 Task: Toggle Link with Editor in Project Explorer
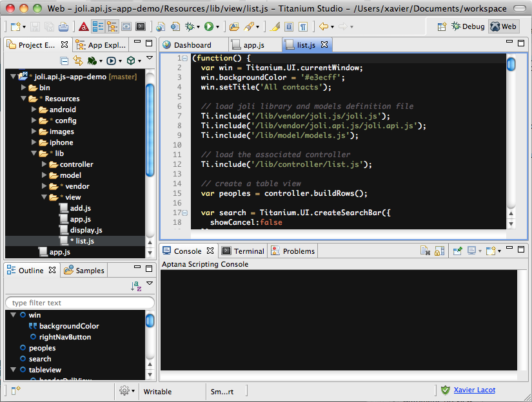coord(77,61)
